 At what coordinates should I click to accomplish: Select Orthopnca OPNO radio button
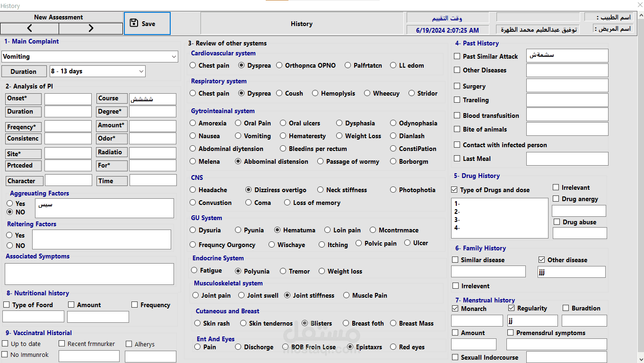click(x=279, y=65)
